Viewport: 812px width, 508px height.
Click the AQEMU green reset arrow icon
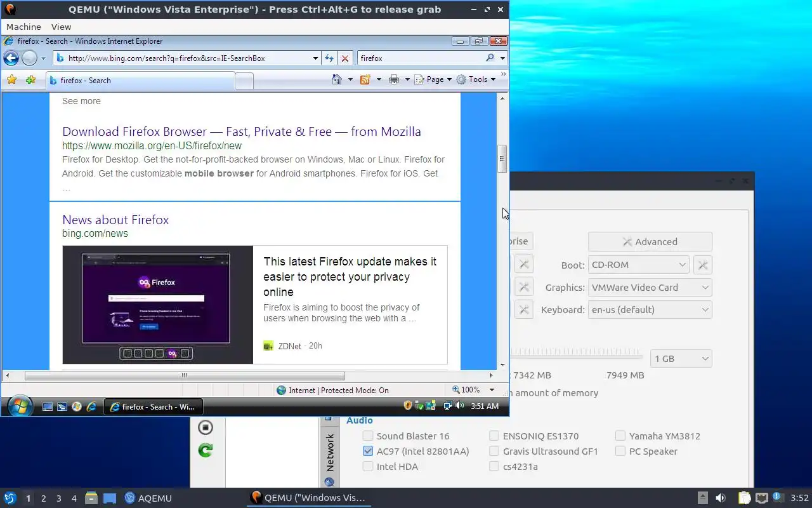pyautogui.click(x=205, y=450)
